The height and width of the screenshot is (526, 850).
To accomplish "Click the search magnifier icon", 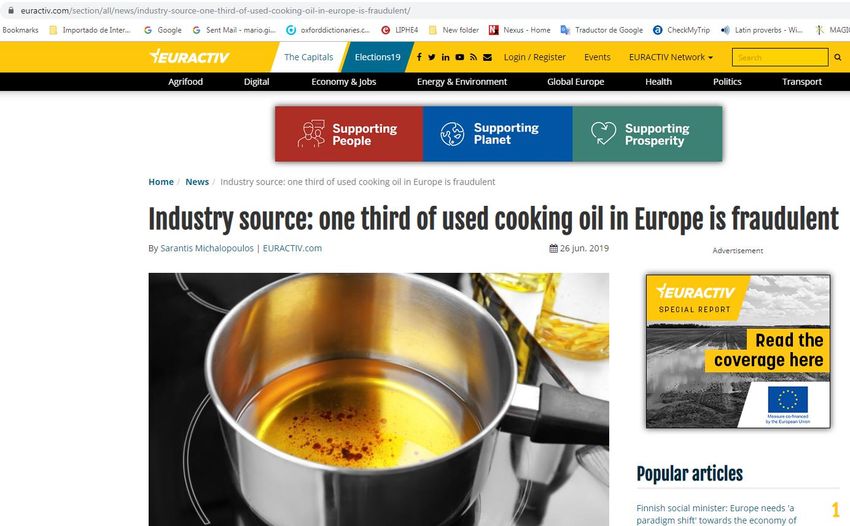I will click(838, 57).
